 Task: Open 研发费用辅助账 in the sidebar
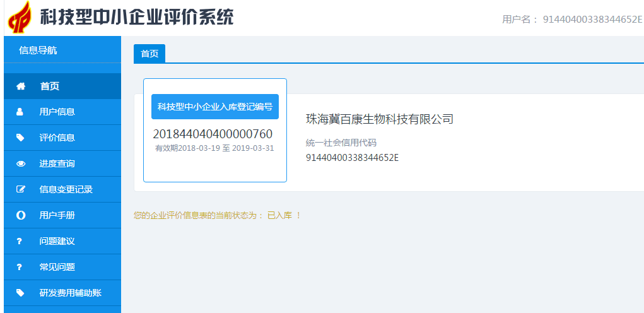click(62, 293)
